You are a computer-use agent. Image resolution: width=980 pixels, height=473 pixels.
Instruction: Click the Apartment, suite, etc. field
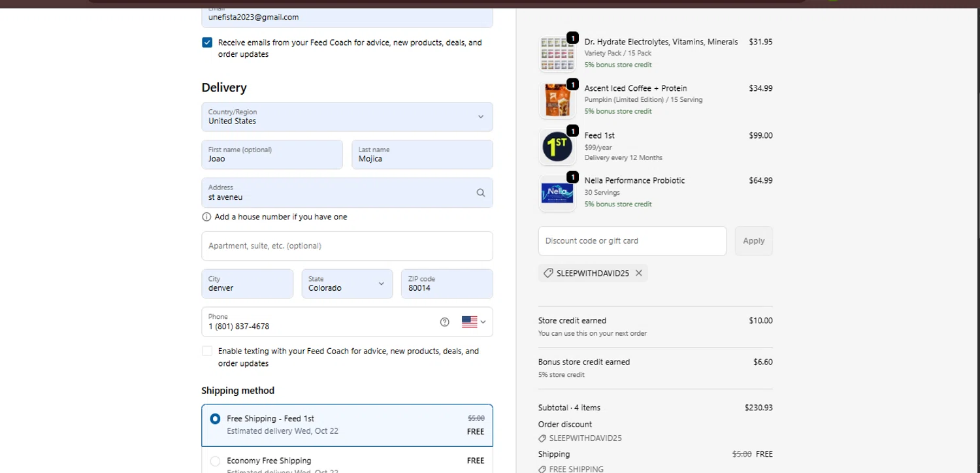(x=347, y=246)
